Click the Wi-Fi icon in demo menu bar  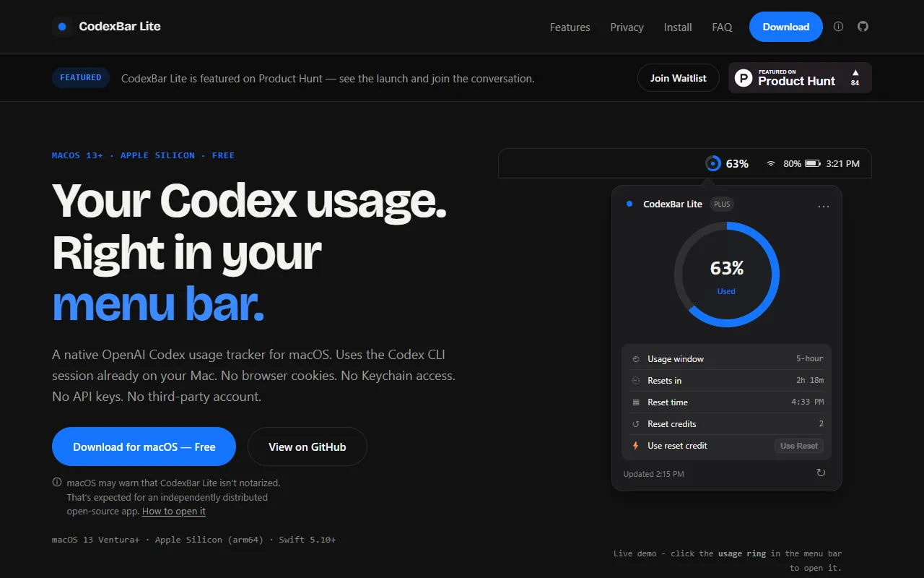771,164
